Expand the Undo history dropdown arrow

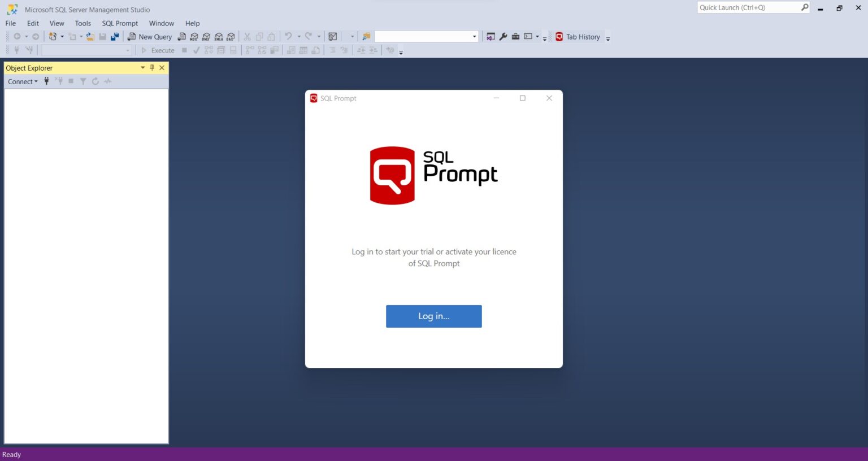pos(298,37)
